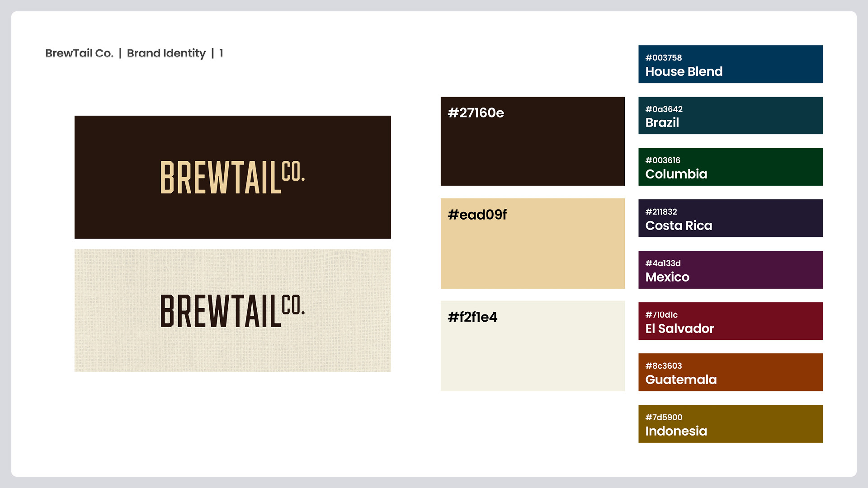Screen dimensions: 868x488
Task: Click the BrewTail Co. header text
Action: coord(79,53)
